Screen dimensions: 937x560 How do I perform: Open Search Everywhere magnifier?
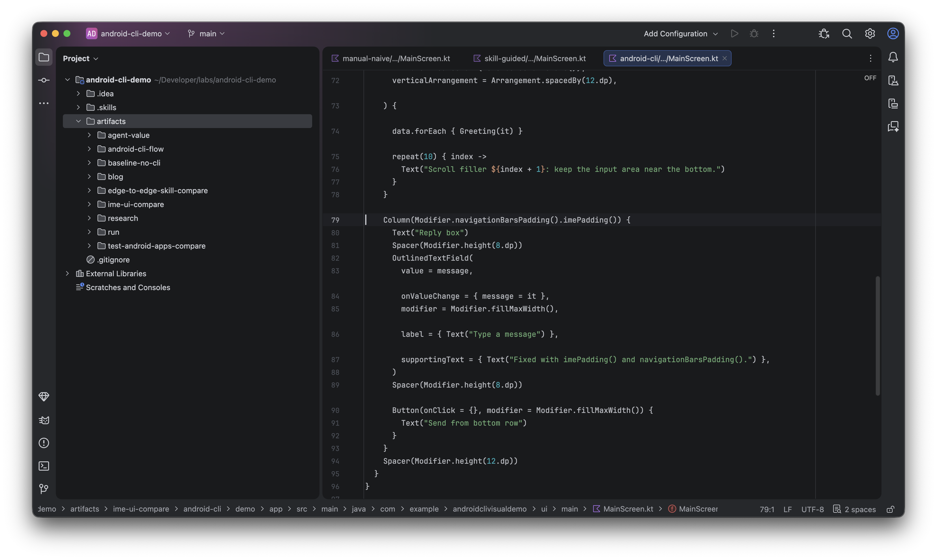click(x=847, y=33)
